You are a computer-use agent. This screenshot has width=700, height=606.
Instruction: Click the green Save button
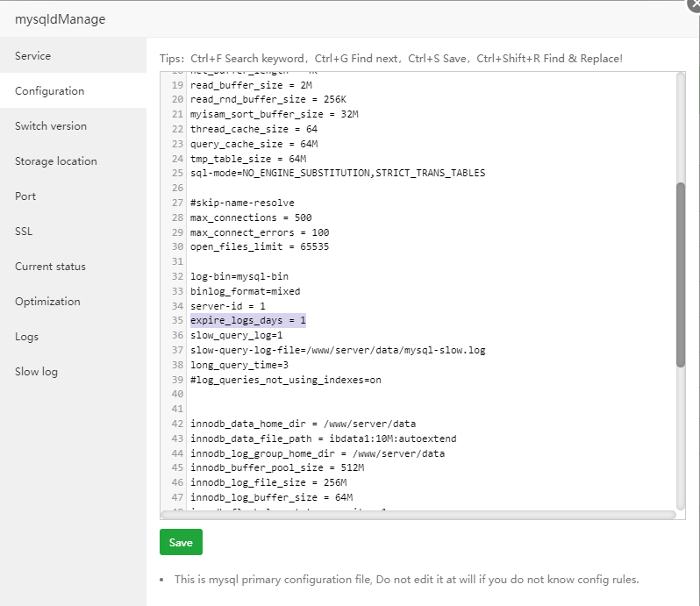coord(181,542)
